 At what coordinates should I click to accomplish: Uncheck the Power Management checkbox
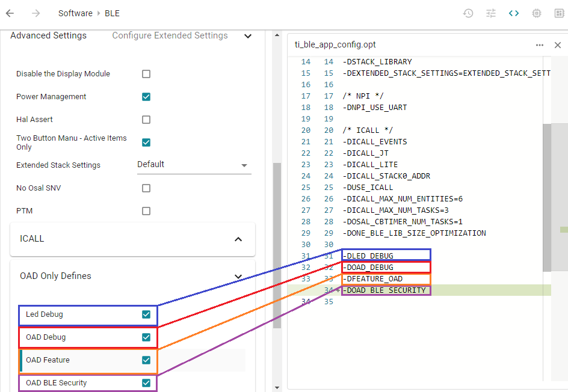point(146,97)
